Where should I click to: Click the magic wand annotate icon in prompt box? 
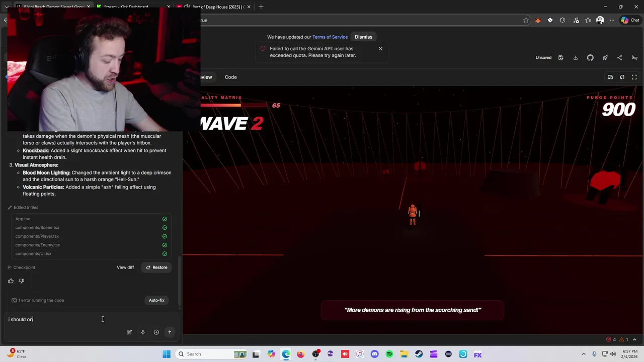tap(129, 332)
